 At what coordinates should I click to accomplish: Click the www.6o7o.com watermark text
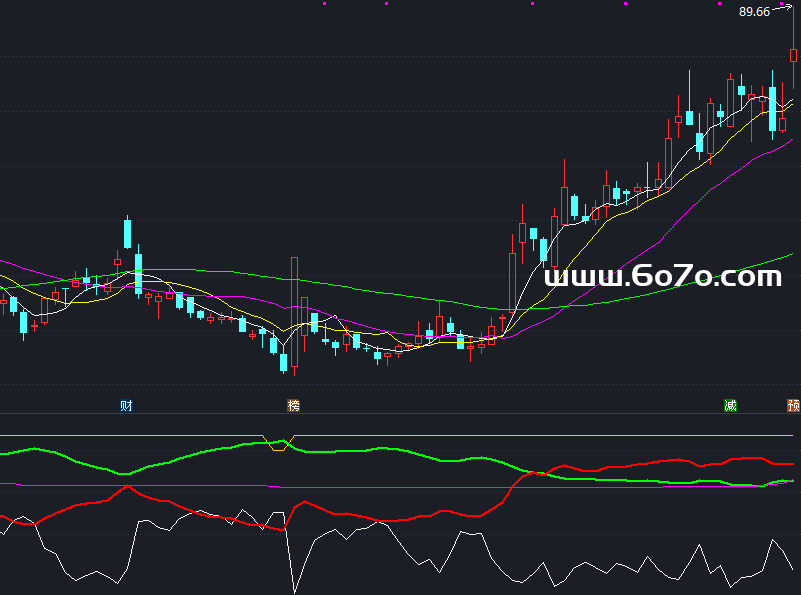pyautogui.click(x=661, y=276)
